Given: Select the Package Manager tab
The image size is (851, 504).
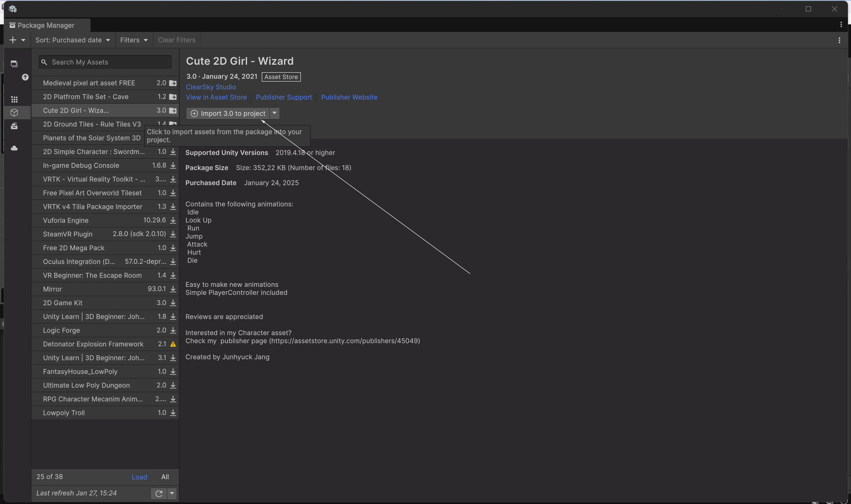Looking at the screenshot, I should (x=46, y=25).
